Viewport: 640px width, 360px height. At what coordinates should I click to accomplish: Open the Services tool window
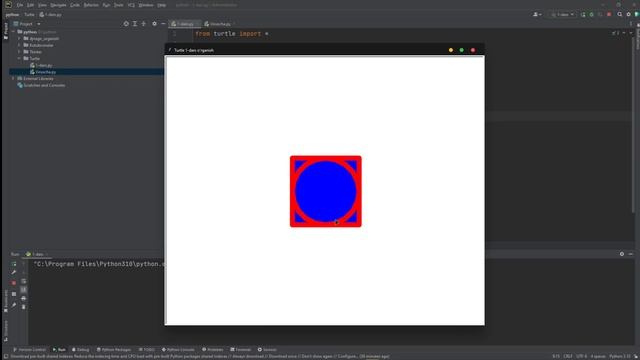(x=267, y=350)
